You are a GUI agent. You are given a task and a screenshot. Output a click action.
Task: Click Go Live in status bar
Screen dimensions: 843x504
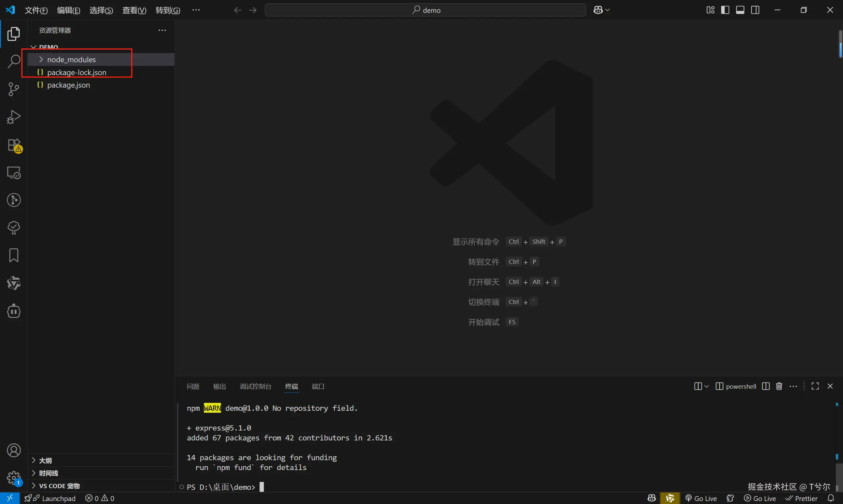click(x=701, y=498)
